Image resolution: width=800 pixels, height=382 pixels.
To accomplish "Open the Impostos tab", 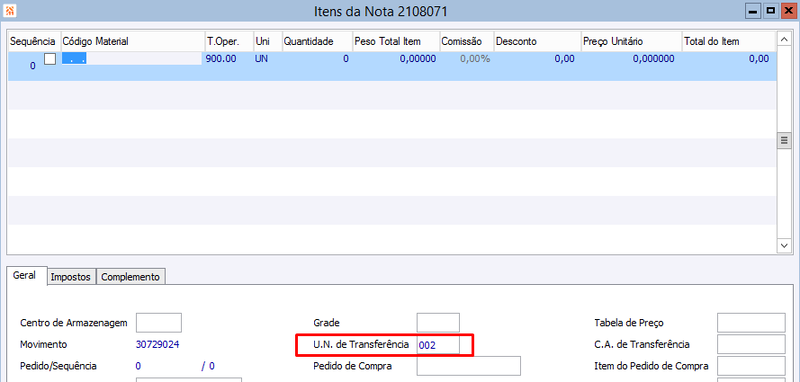I will 71,277.
